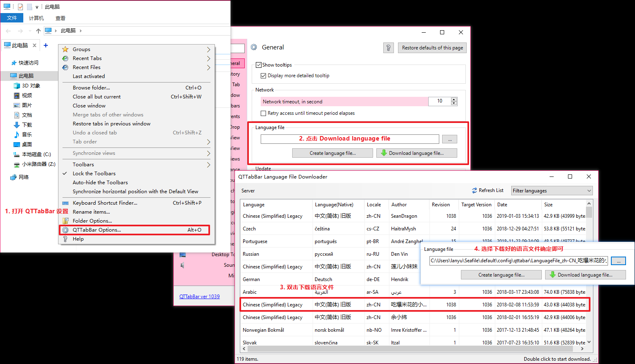Click the Groups star icon

coord(65,49)
